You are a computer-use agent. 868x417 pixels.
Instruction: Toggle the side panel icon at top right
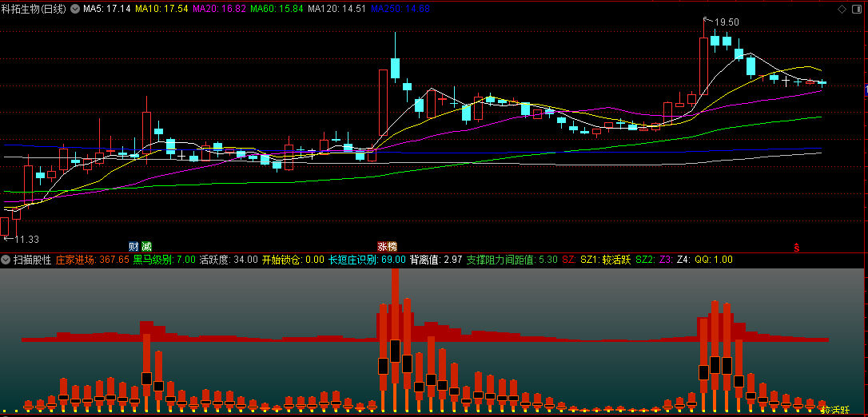[857, 9]
